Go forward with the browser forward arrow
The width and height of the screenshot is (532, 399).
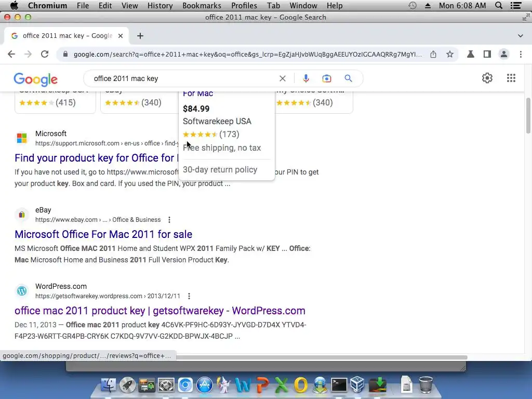click(x=28, y=54)
